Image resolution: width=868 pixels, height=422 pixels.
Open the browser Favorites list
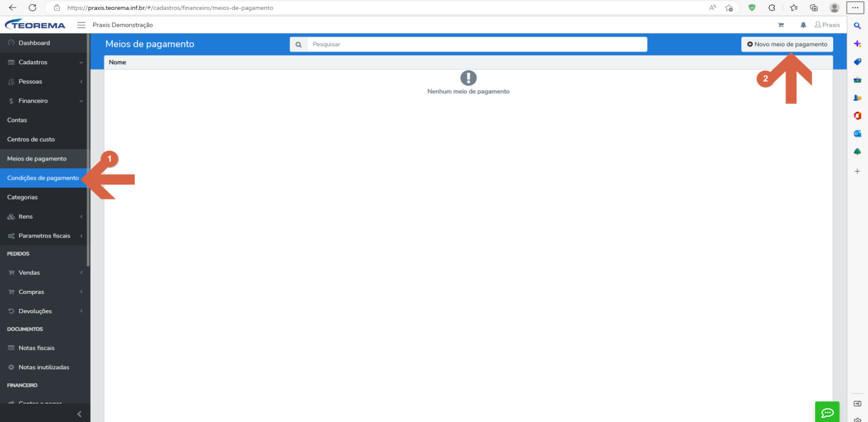793,7
